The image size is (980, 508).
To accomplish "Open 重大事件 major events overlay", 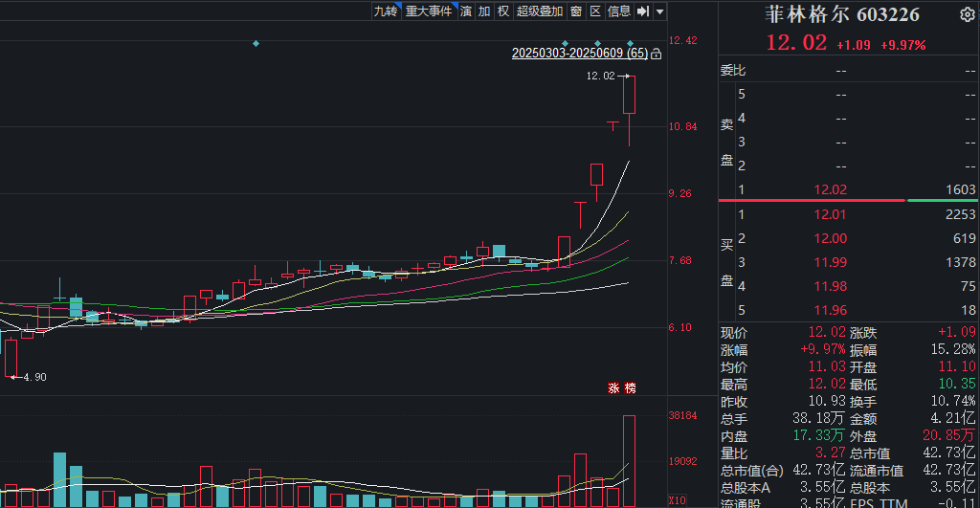I will (x=427, y=11).
